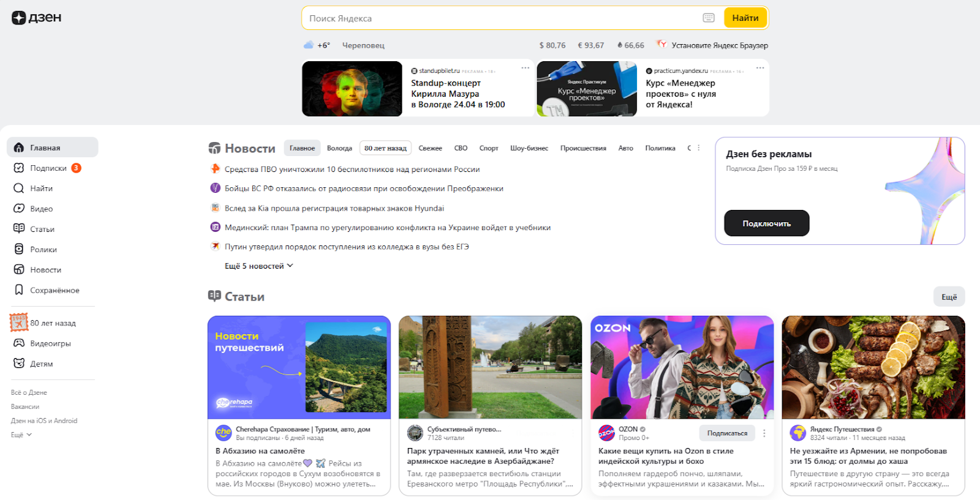Image resolution: width=980 pixels, height=500 pixels.
Task: Open Бойцы ВС РФ Преображенка headline
Action: [364, 188]
